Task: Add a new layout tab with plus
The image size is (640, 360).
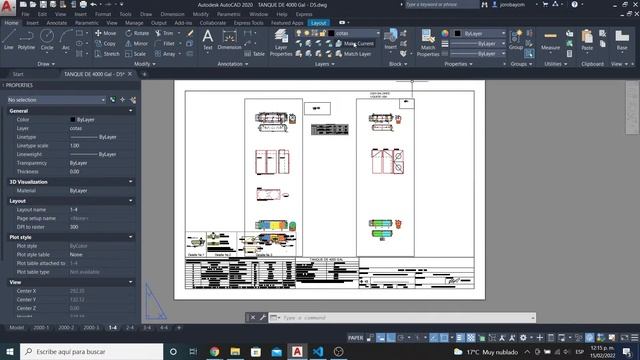Action: 179,328
